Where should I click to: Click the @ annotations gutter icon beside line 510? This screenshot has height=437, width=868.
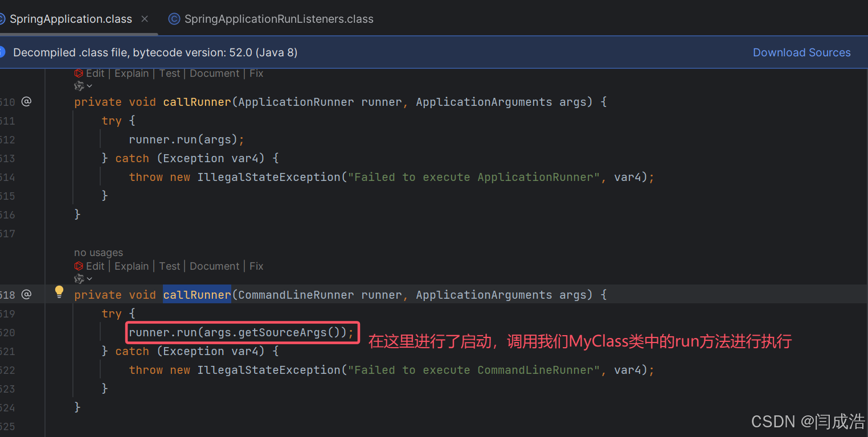pos(26,101)
